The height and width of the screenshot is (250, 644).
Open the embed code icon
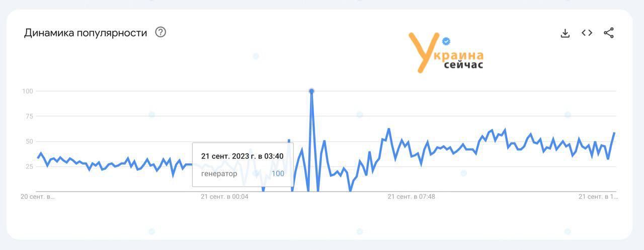point(587,33)
